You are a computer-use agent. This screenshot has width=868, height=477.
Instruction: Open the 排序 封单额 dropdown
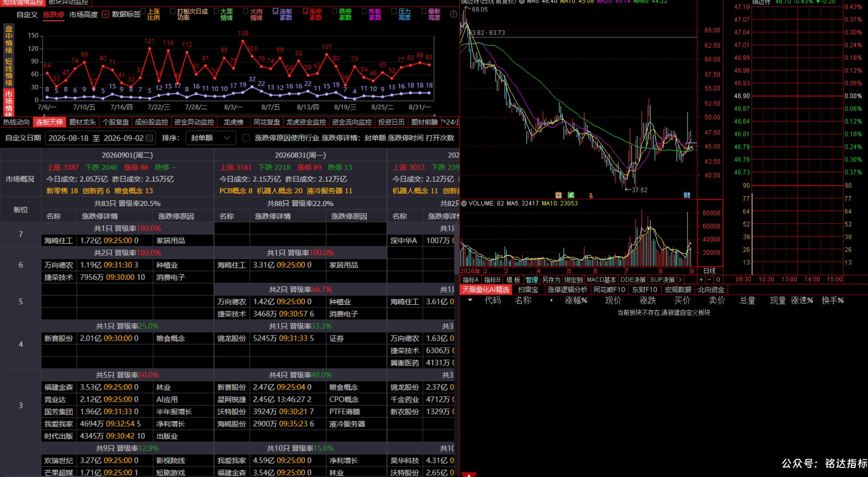pos(211,138)
